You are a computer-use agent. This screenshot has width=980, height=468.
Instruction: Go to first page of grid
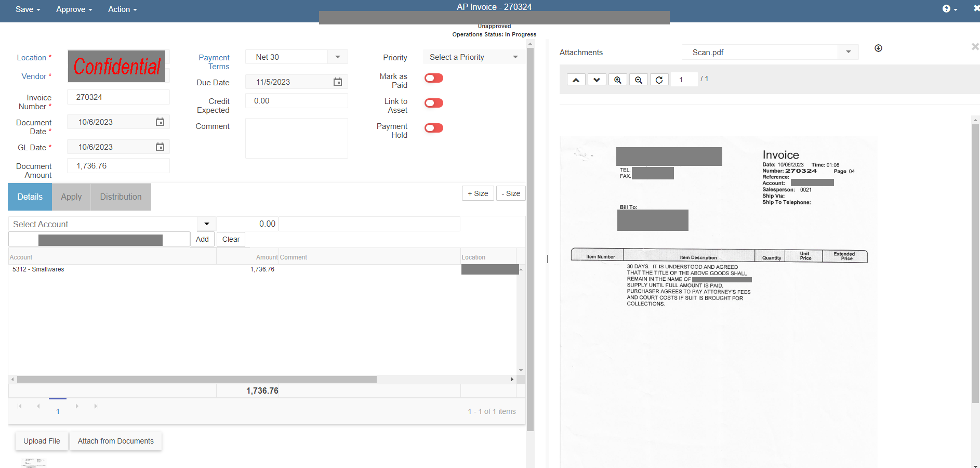point(20,406)
